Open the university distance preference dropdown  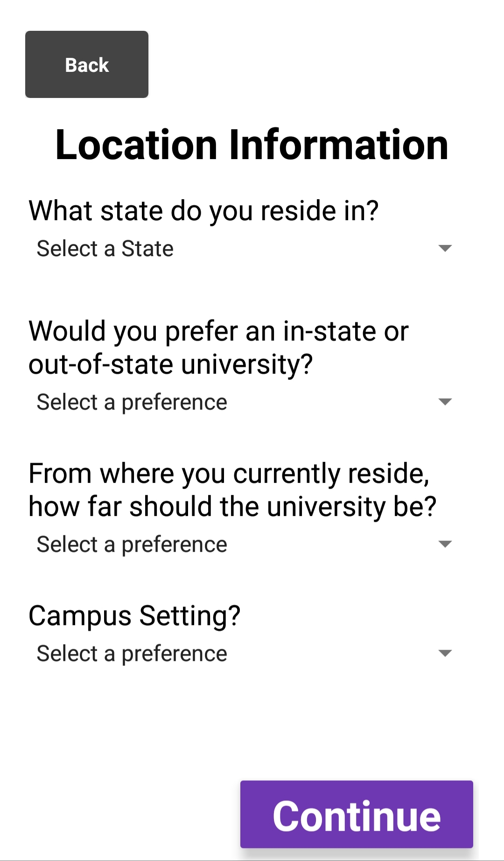(x=245, y=544)
